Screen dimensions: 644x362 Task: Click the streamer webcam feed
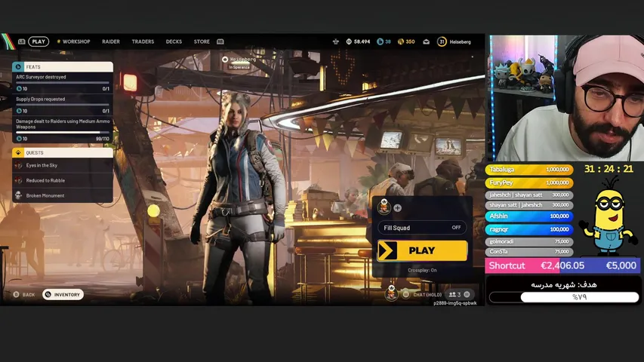pyautogui.click(x=567, y=98)
